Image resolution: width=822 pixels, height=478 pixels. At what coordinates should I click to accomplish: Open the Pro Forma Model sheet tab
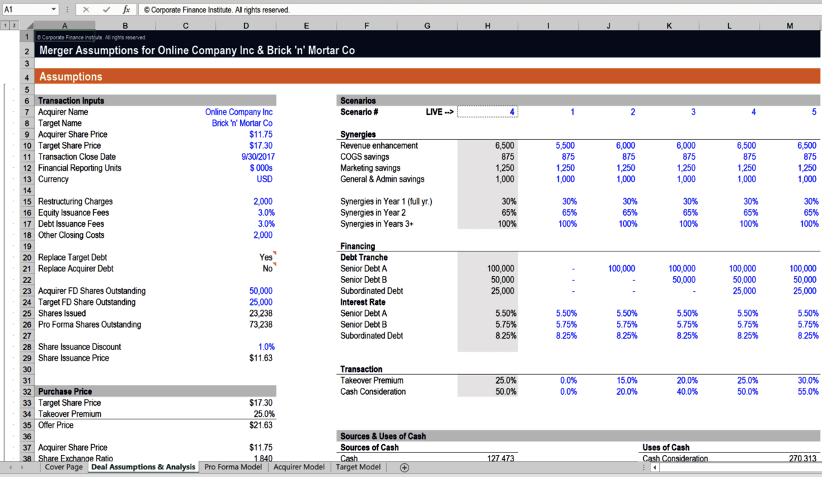click(235, 467)
